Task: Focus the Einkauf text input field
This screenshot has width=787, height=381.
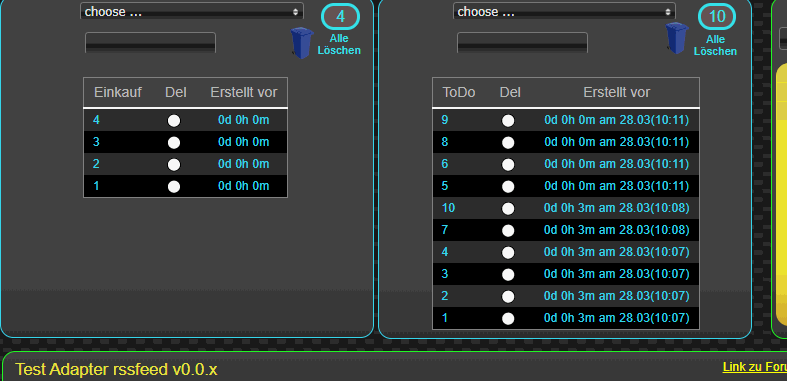Action: [151, 43]
